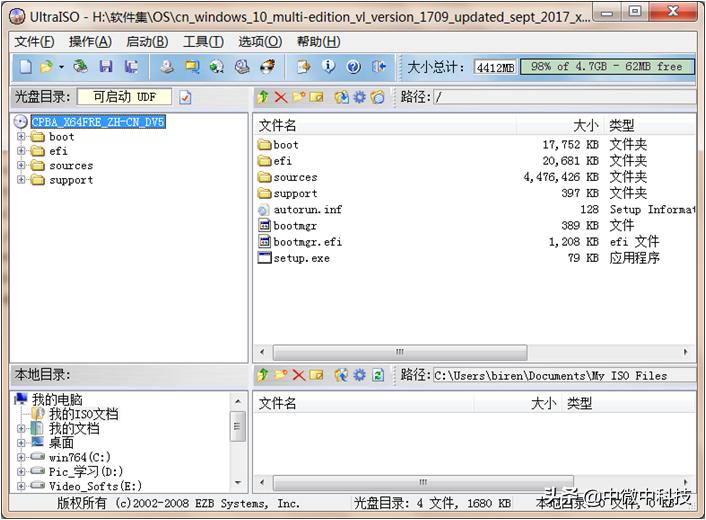This screenshot has height=520, width=706.
Task: Expand the efi folder in disc tree
Action: [21, 150]
